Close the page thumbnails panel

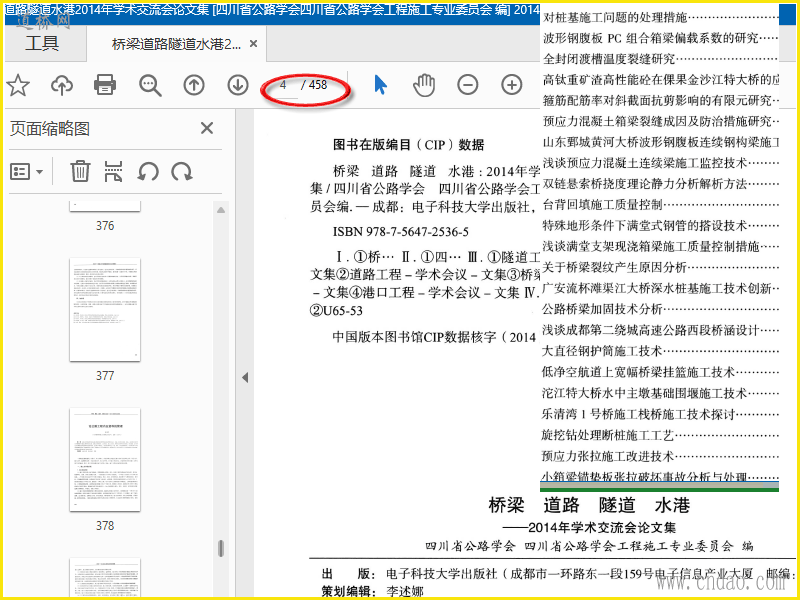click(x=207, y=128)
